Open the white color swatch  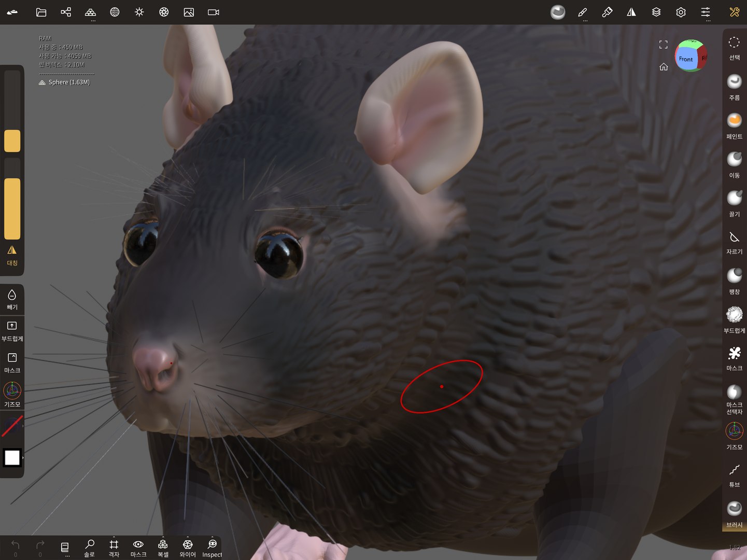pos(12,458)
